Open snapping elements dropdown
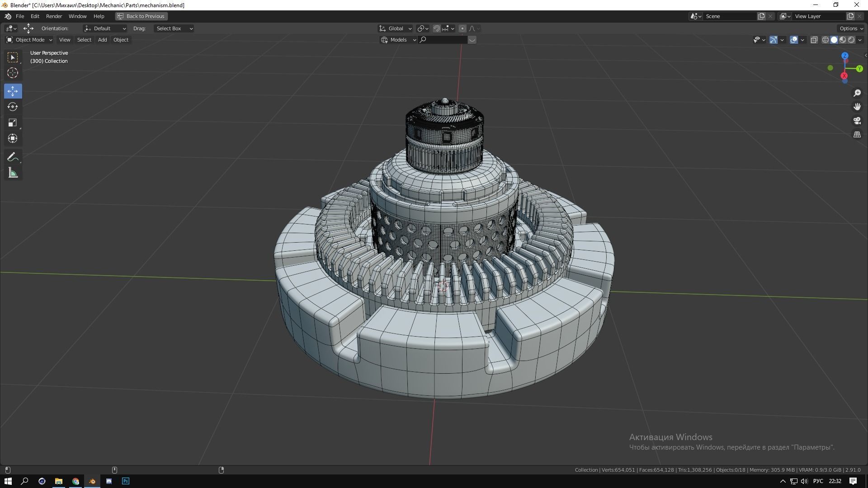 tap(448, 28)
